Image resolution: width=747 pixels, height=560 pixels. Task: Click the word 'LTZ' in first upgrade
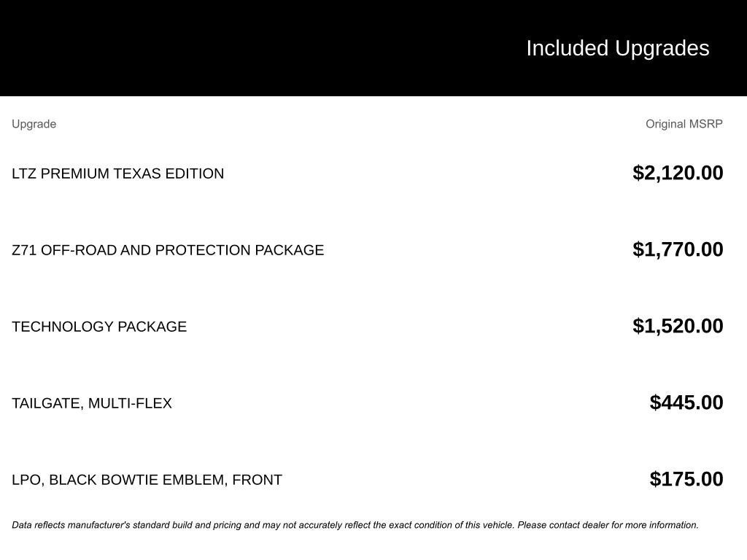(24, 174)
